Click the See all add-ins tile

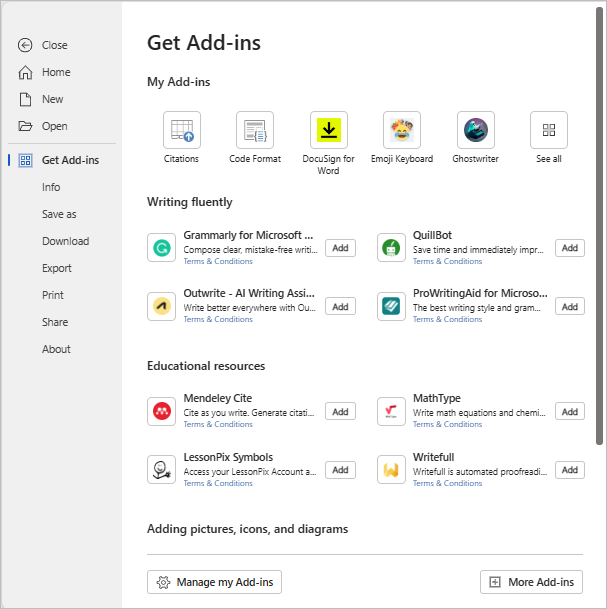pos(549,130)
